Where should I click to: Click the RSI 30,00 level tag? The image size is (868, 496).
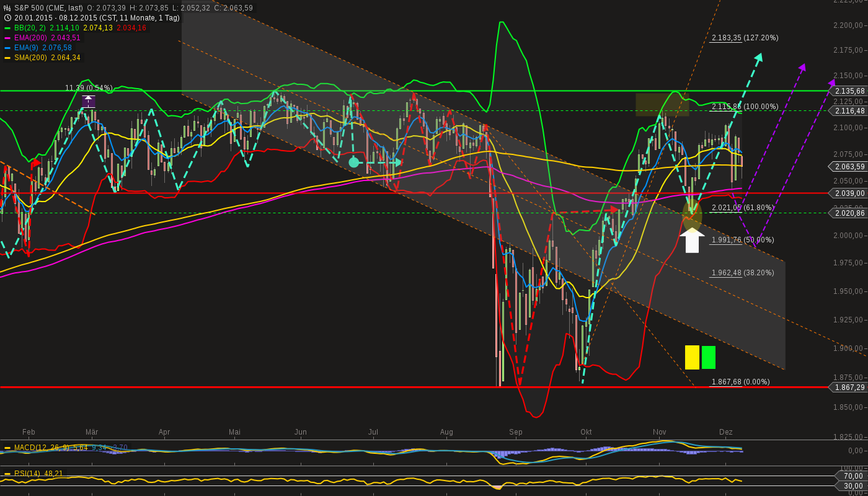(851, 485)
